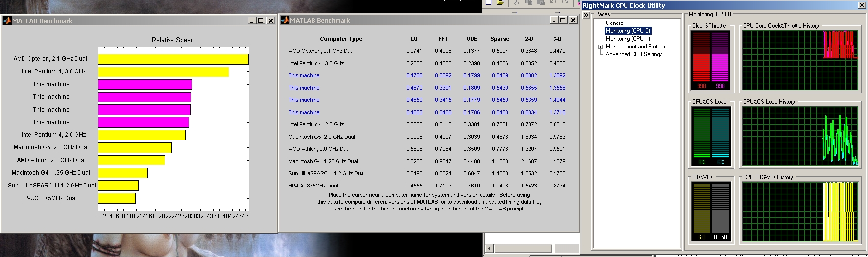868x257 pixels.
Task: Click AMD Opteron, 2.1 GHz Dual table row
Action: (427, 51)
